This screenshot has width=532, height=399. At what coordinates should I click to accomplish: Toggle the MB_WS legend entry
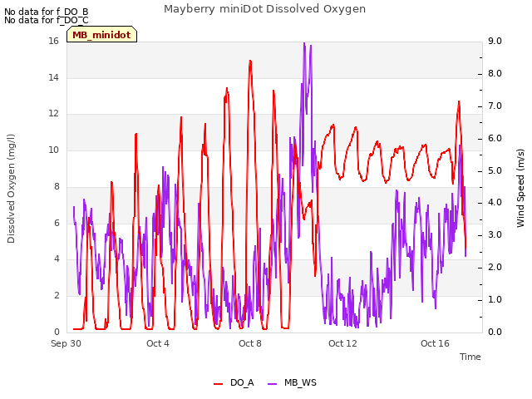click(x=292, y=382)
